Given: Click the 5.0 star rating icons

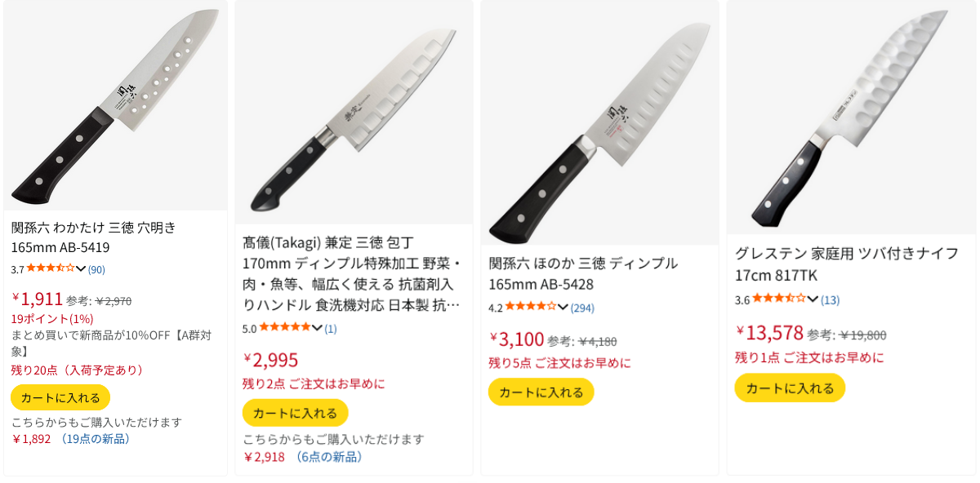Looking at the screenshot, I should click(x=284, y=328).
